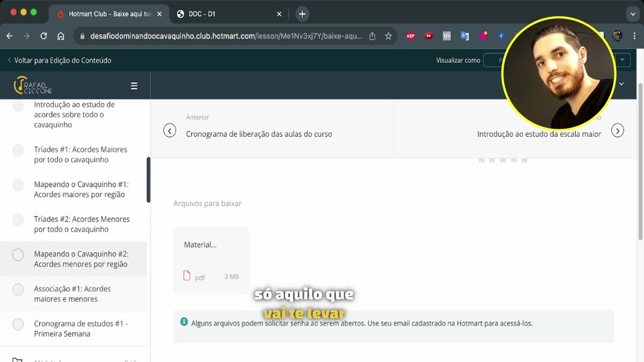Switch to the DDC - D1 tab
The image size is (644, 362).
click(x=229, y=14)
